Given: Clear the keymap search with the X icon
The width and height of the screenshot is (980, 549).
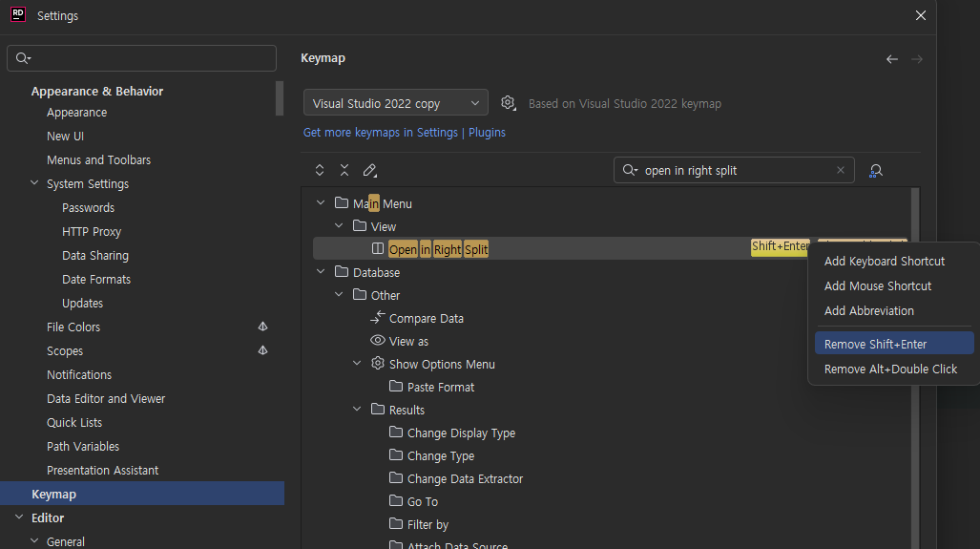Looking at the screenshot, I should click(840, 170).
